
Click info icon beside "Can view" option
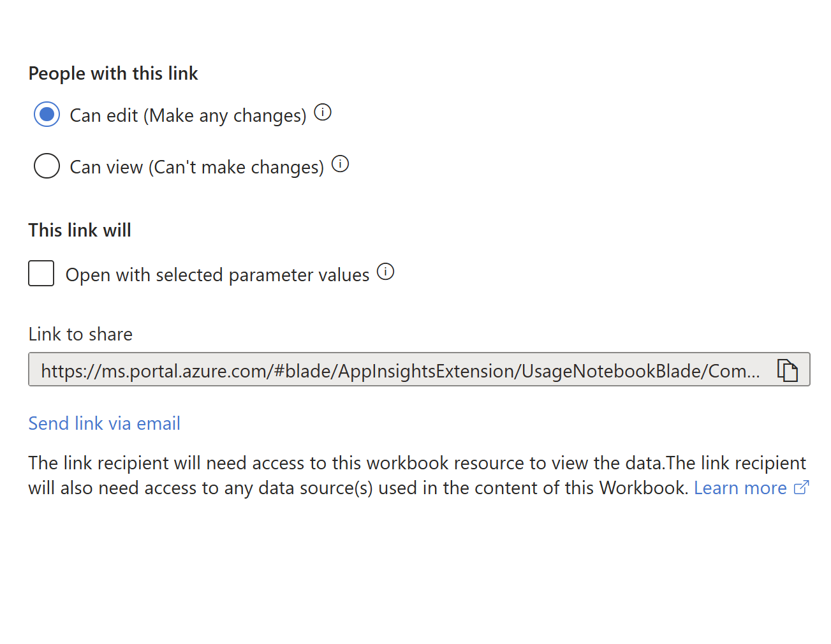pos(341,165)
